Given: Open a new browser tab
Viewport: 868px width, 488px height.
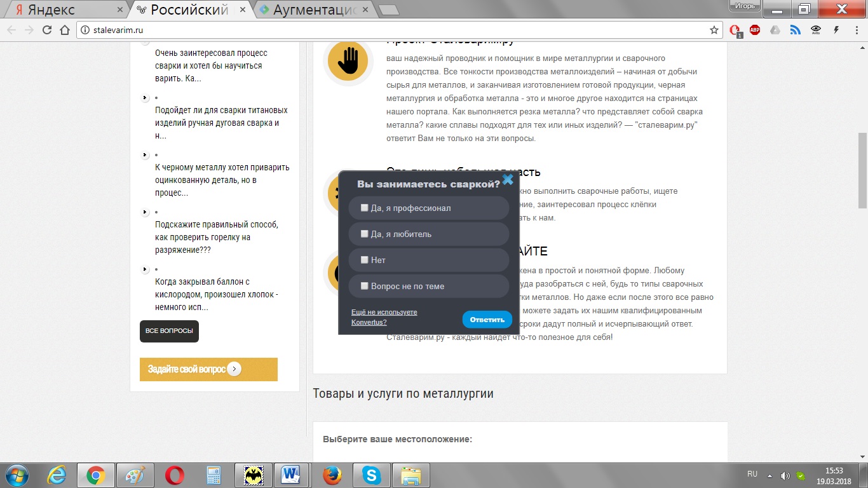Looking at the screenshot, I should tap(389, 10).
